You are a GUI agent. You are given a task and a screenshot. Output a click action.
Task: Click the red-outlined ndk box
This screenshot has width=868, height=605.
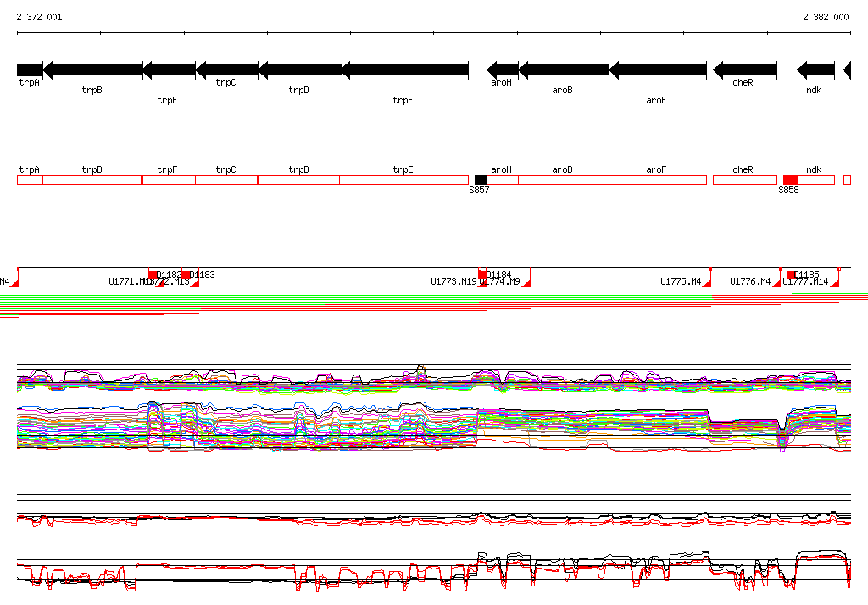(816, 180)
